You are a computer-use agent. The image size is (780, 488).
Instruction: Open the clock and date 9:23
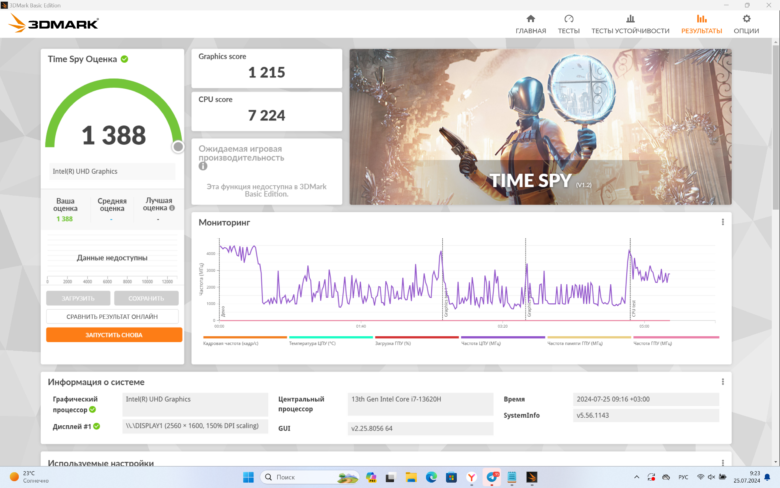[x=746, y=477]
